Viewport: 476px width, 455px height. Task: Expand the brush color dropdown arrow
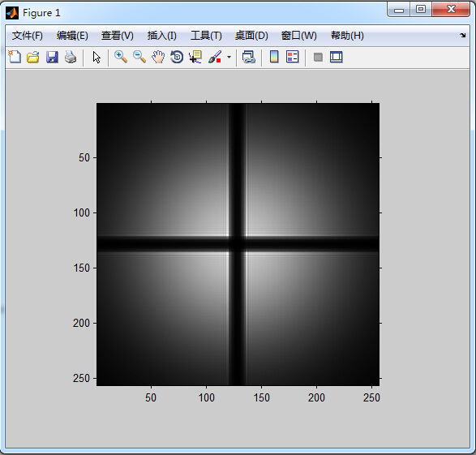pos(229,57)
